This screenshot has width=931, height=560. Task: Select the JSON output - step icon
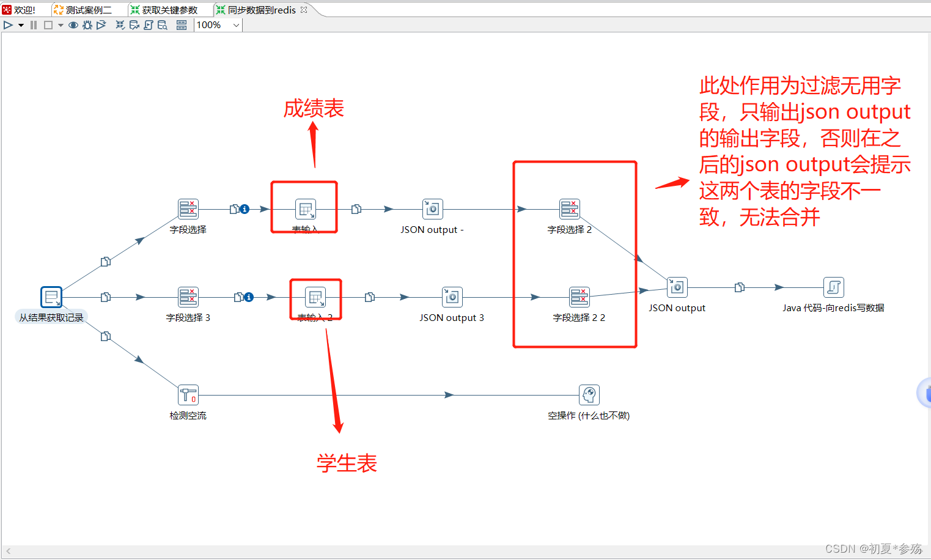pos(433,209)
